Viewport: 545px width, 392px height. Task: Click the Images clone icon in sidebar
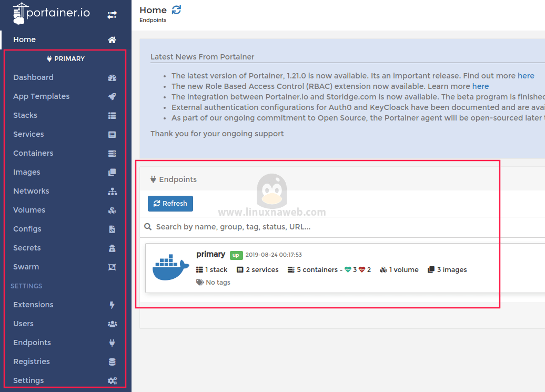coord(112,173)
